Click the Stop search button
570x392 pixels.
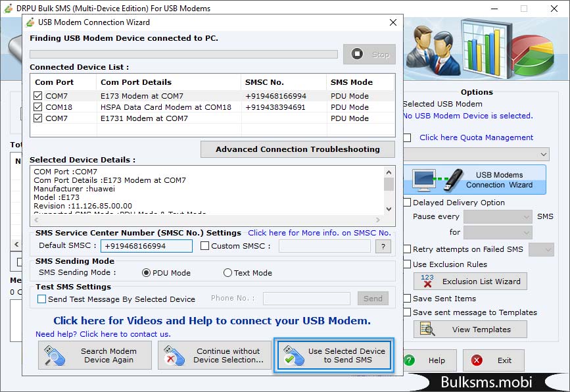tap(369, 54)
